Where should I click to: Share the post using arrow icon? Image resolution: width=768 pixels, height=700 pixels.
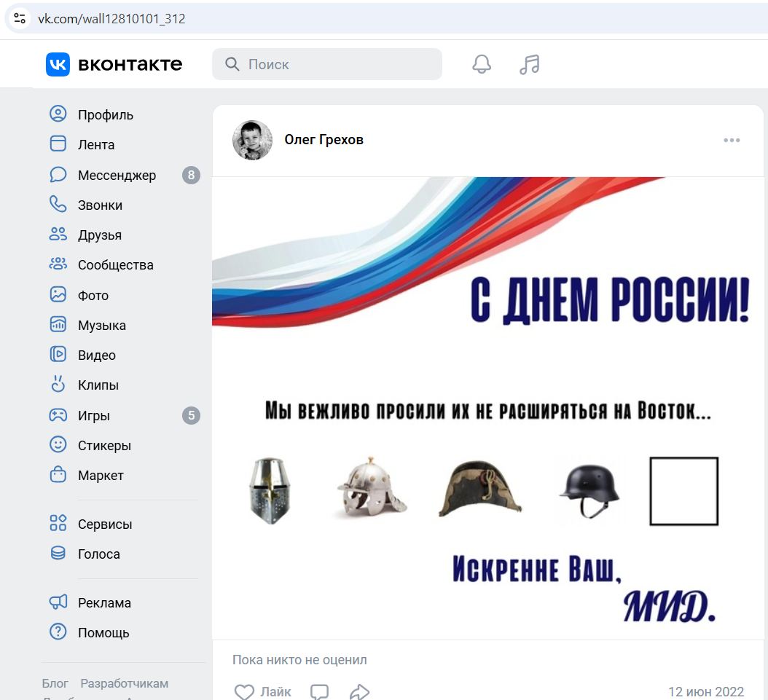pyautogui.click(x=359, y=692)
